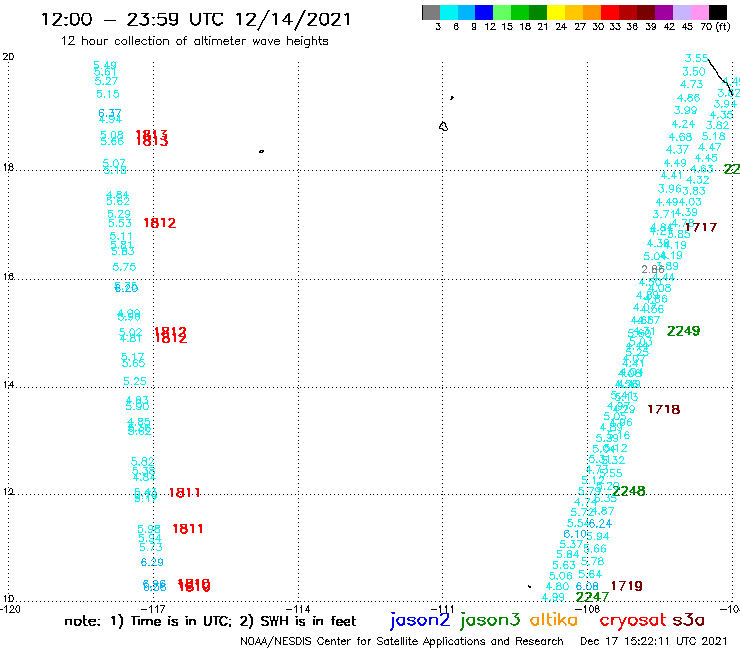
Task: Click the '5.78' wave height value
Action: (x=592, y=562)
